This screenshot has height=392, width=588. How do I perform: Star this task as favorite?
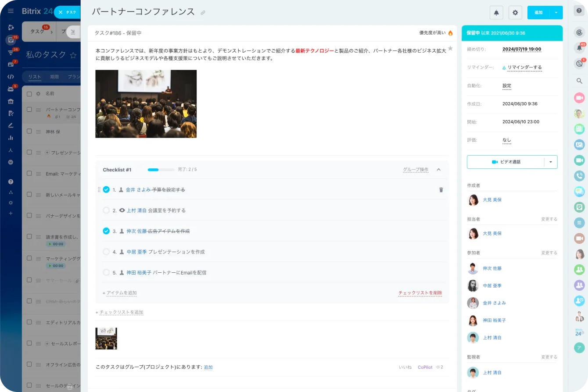(x=450, y=48)
